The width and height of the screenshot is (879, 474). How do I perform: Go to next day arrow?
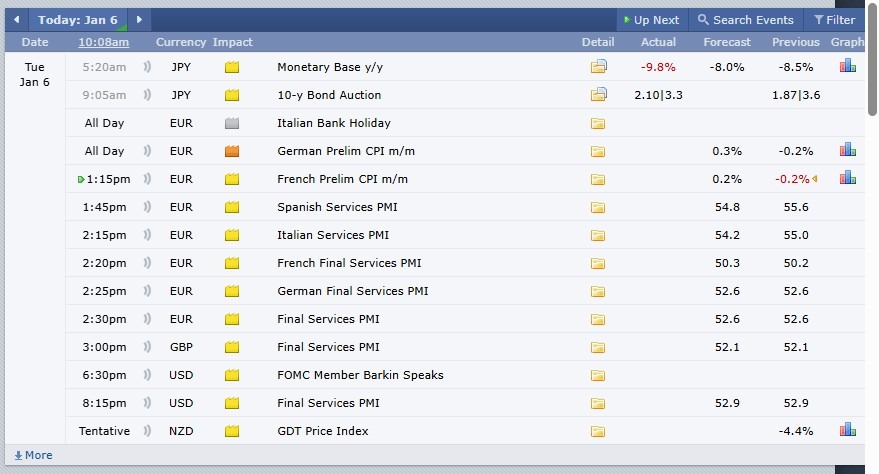tap(140, 20)
